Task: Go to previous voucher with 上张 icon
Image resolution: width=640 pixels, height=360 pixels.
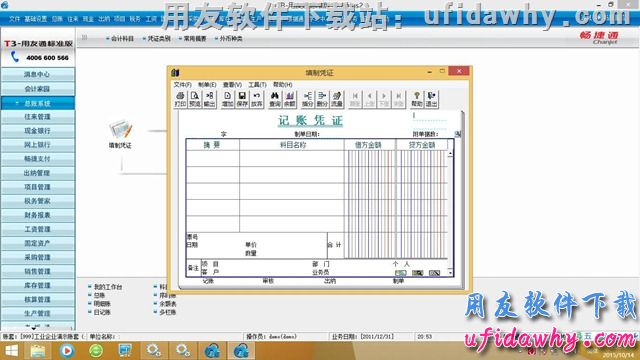Action: [x=369, y=99]
